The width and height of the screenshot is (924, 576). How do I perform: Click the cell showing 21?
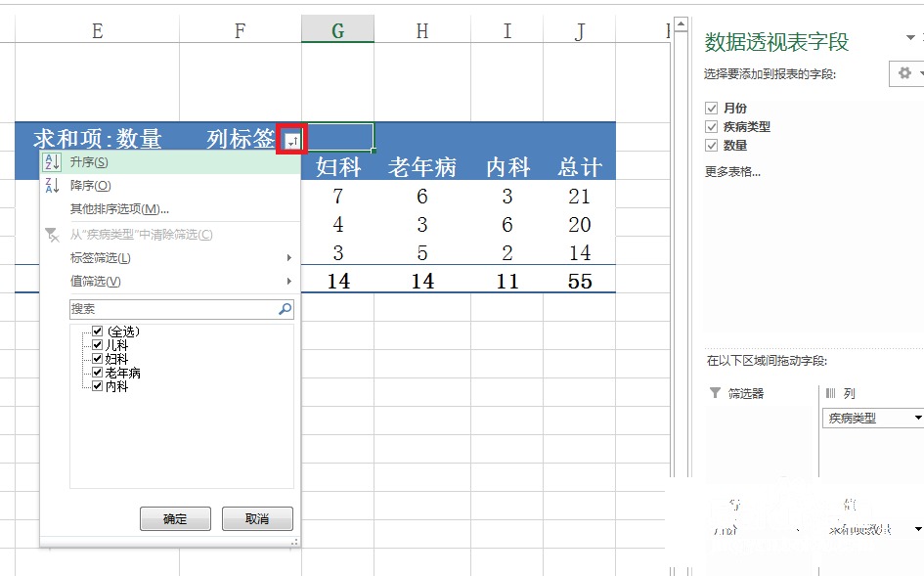(x=579, y=196)
